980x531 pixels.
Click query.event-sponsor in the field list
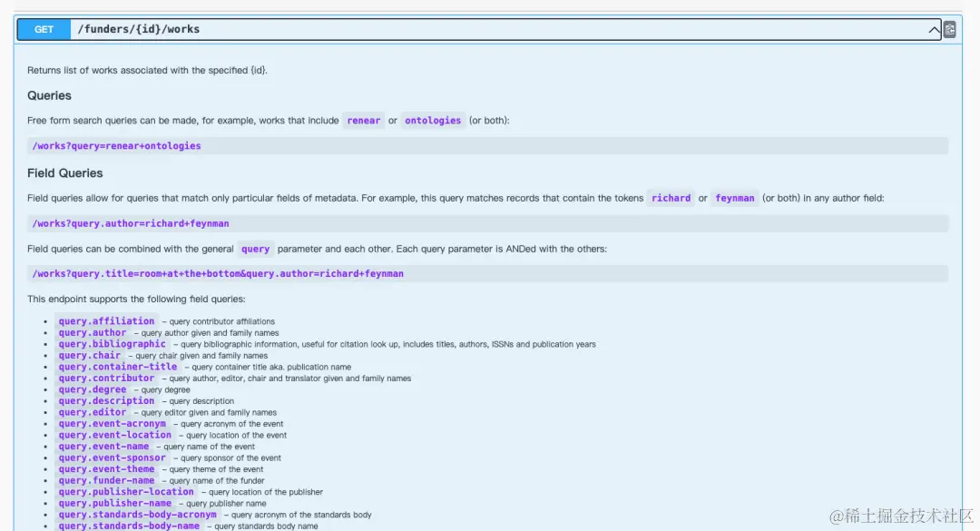click(113, 457)
